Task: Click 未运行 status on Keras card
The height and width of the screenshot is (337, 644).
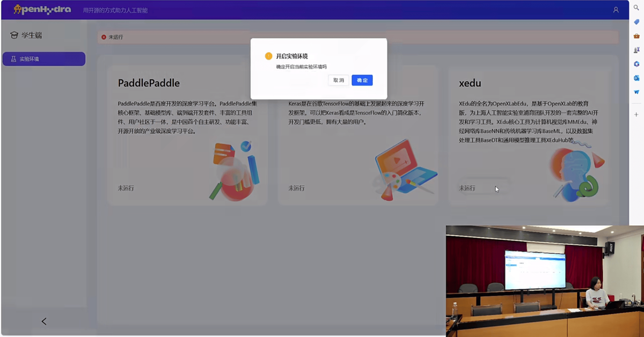Action: pyautogui.click(x=296, y=188)
